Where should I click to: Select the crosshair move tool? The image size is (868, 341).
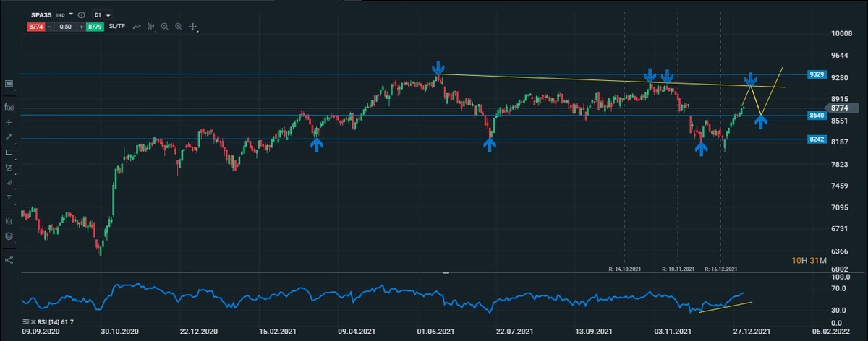(x=193, y=27)
